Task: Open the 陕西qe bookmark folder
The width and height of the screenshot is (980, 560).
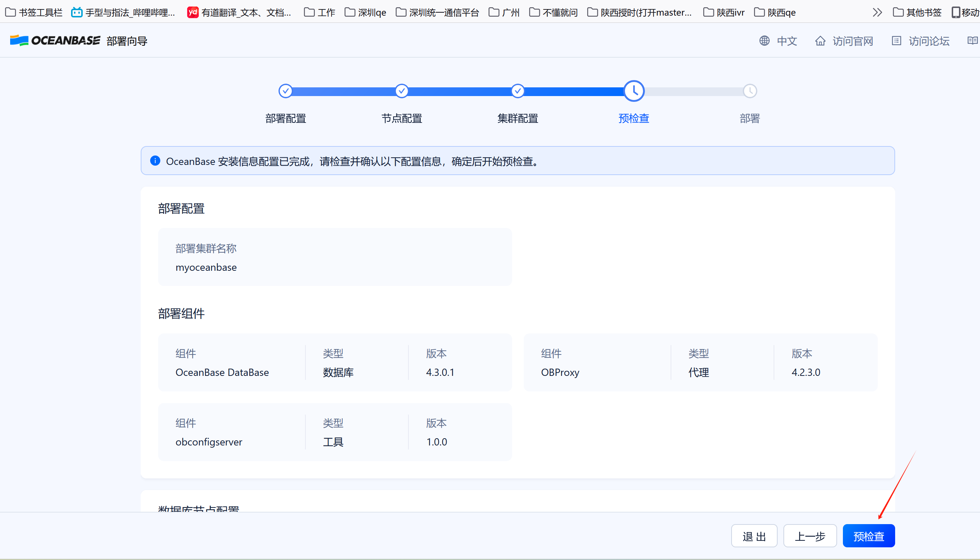Action: click(x=775, y=12)
